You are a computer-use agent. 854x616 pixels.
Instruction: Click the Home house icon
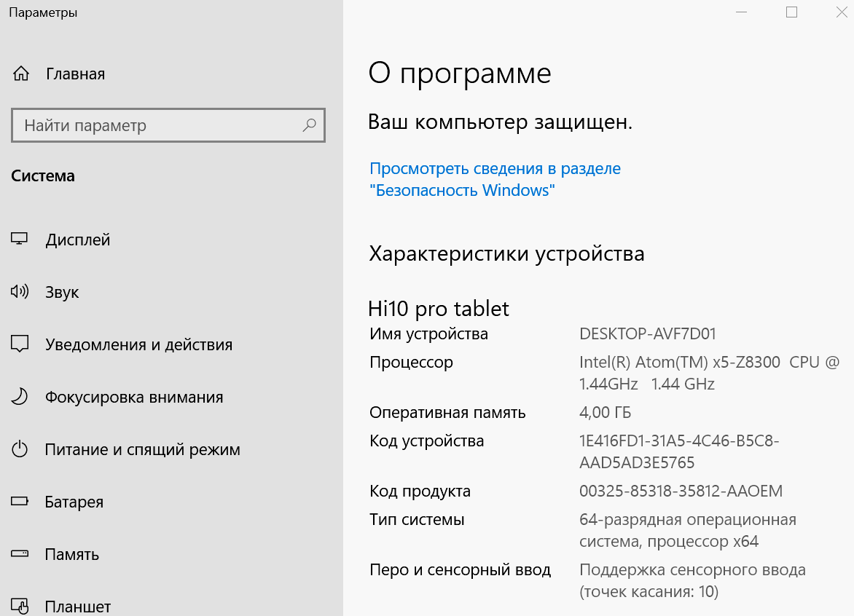pos(21,74)
